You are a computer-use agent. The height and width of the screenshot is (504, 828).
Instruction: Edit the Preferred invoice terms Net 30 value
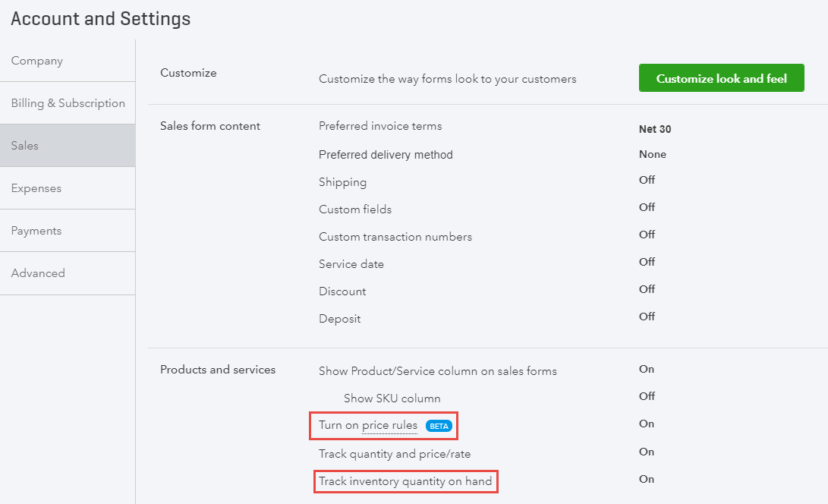(655, 129)
